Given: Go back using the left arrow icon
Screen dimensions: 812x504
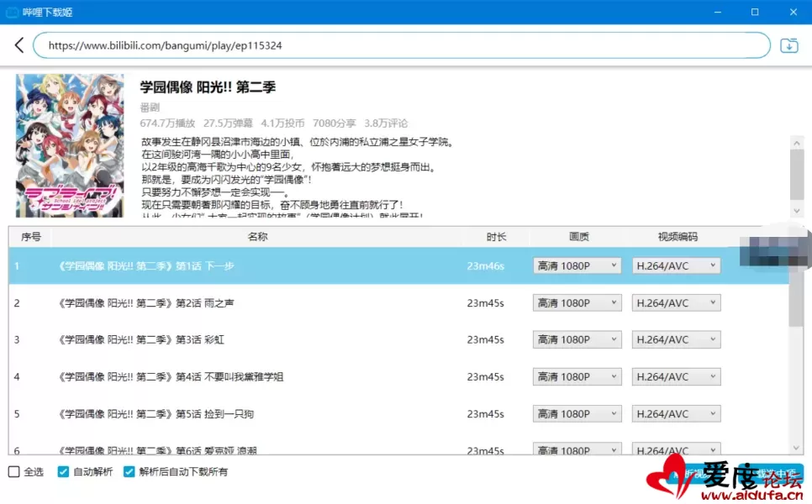Looking at the screenshot, I should click(19, 45).
